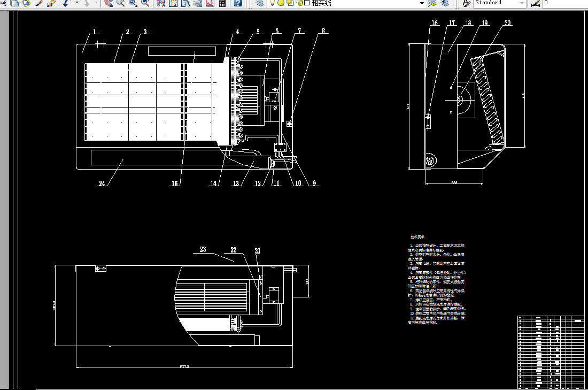Select balloon label 16 in side view
This screenshot has height=390, width=588.
click(435, 23)
